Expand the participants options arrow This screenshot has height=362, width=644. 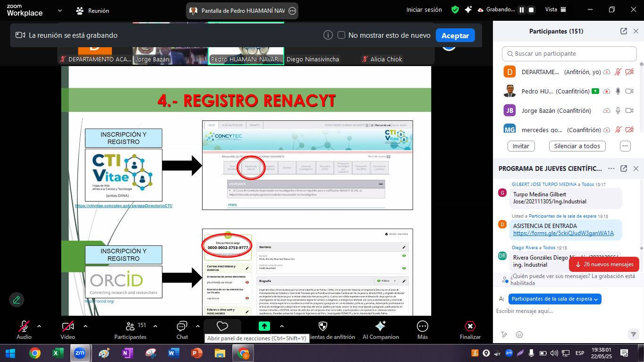[x=155, y=326]
